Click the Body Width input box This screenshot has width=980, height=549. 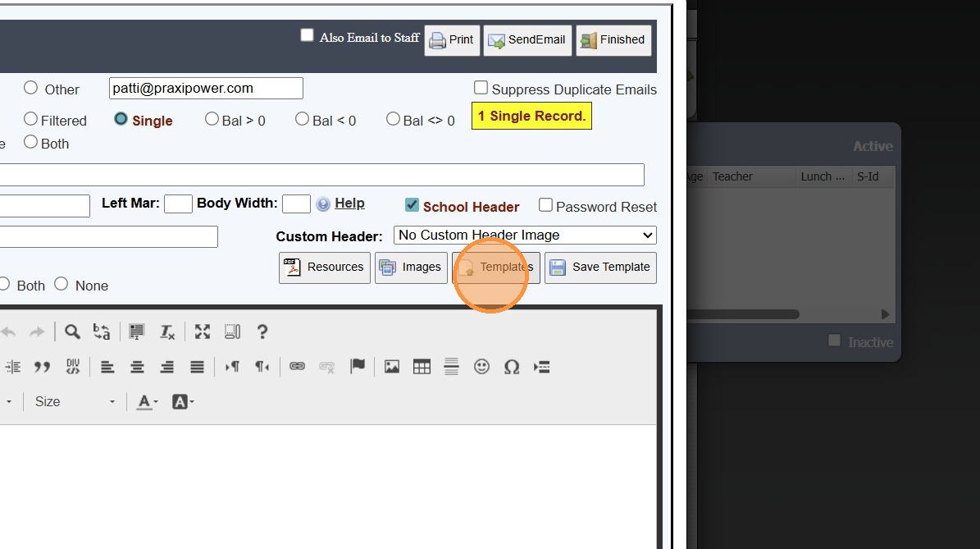point(296,204)
